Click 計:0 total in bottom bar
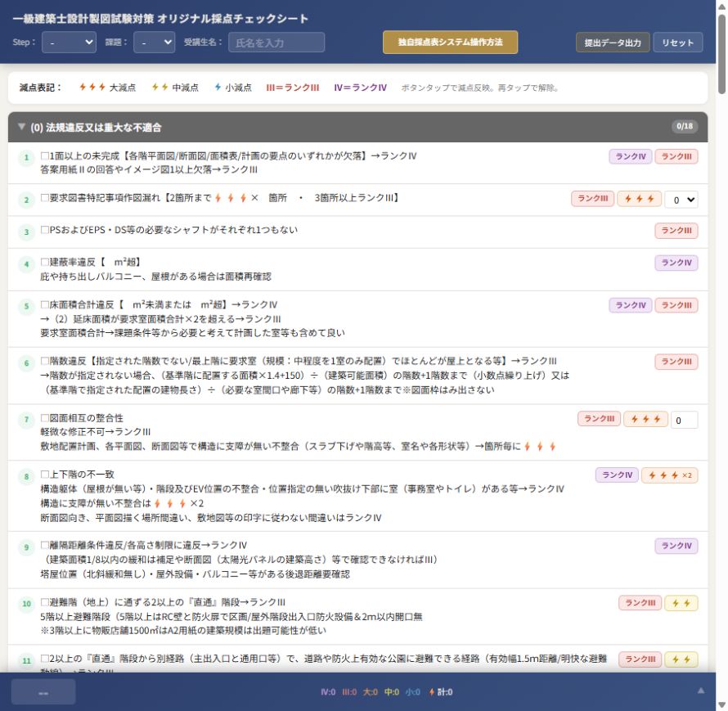 (441, 692)
